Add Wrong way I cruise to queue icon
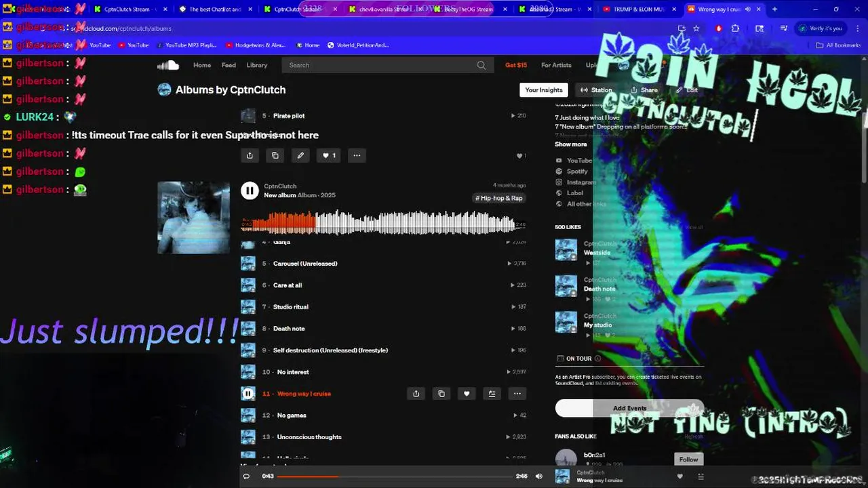Image resolution: width=868 pixels, height=488 pixels. [492, 394]
